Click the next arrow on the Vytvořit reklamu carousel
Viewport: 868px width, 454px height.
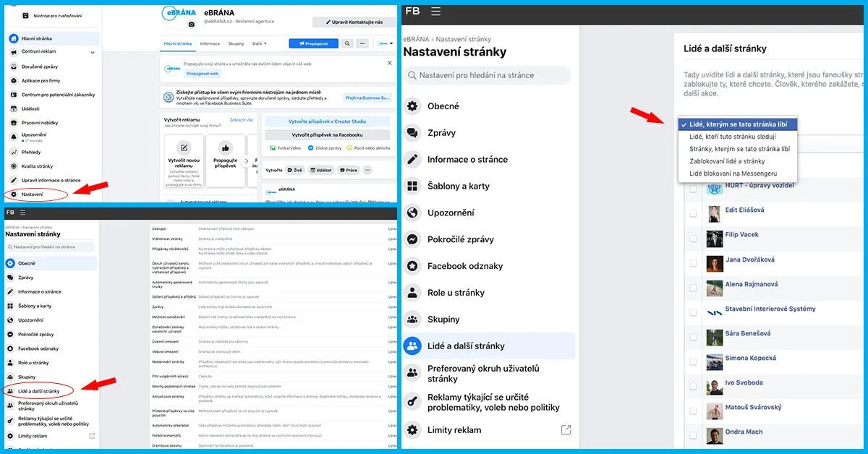(x=246, y=161)
